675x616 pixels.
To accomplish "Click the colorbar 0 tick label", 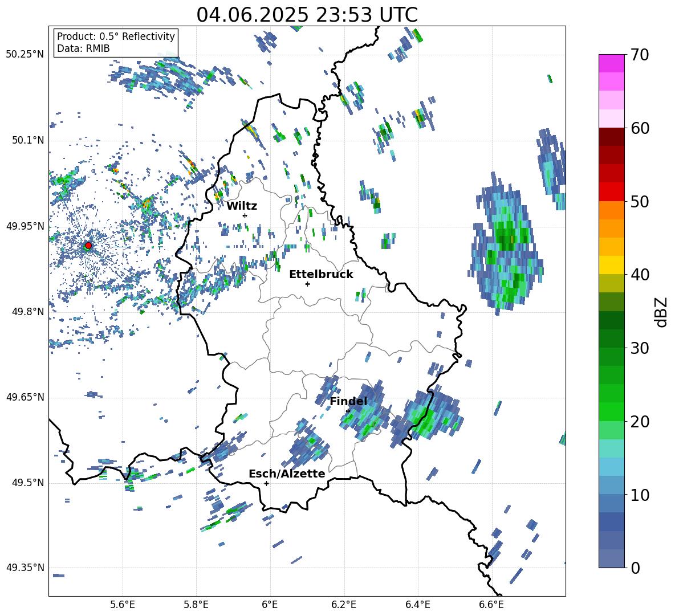I will (635, 568).
